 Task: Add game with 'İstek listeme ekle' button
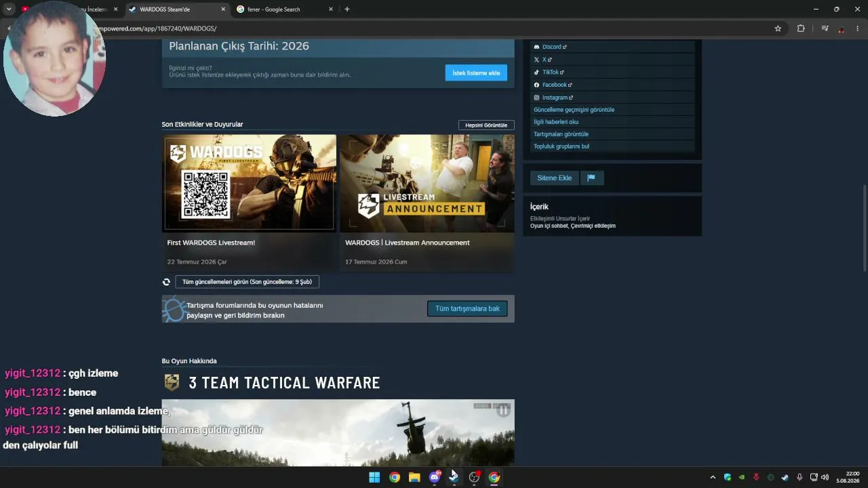coord(476,73)
